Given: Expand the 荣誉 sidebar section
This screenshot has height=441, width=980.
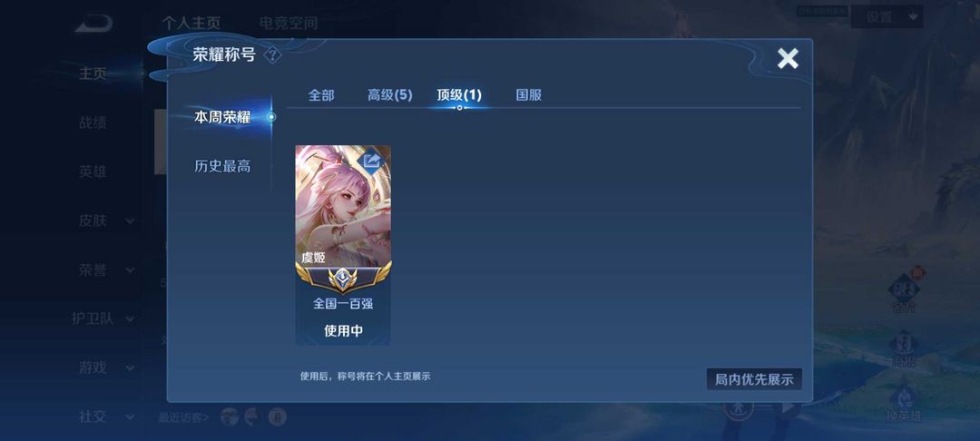Looking at the screenshot, I should point(105,269).
